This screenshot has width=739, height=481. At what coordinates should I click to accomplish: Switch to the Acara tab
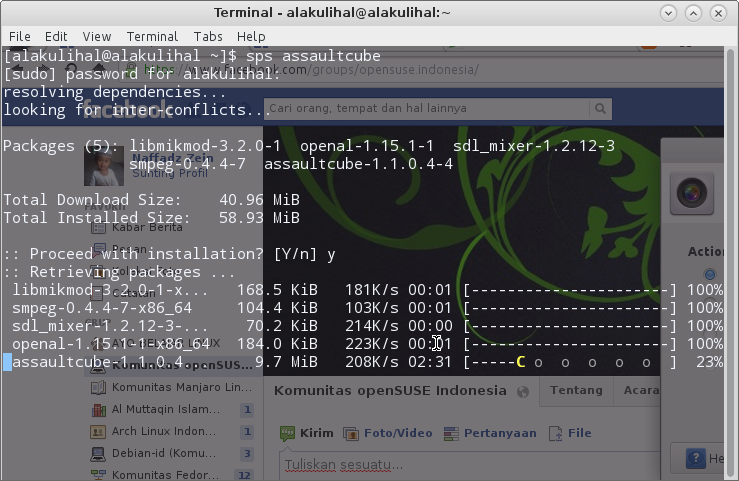pyautogui.click(x=640, y=391)
